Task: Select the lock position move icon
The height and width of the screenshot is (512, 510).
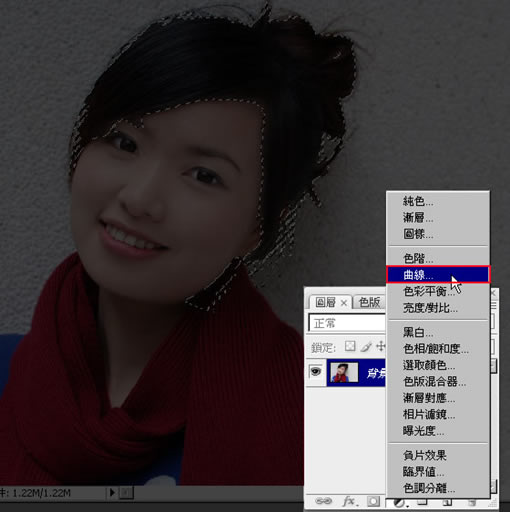Action: pyautogui.click(x=381, y=347)
